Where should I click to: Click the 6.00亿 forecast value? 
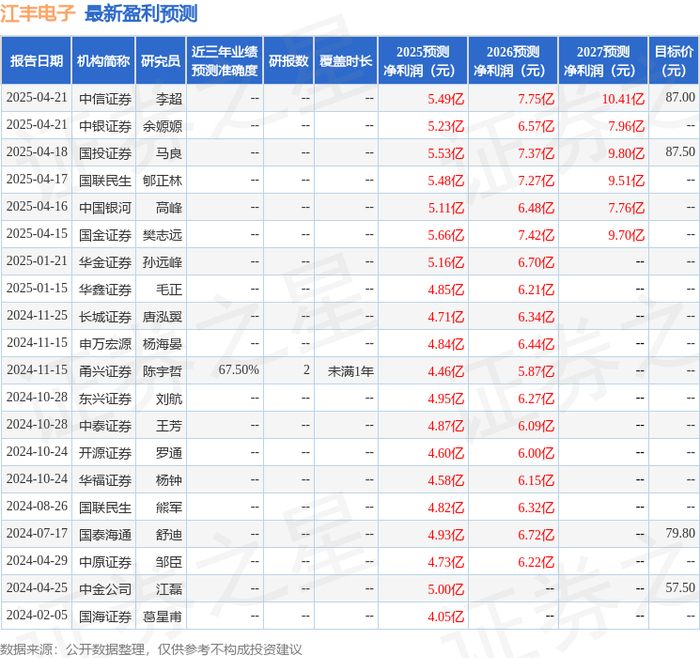tap(536, 453)
